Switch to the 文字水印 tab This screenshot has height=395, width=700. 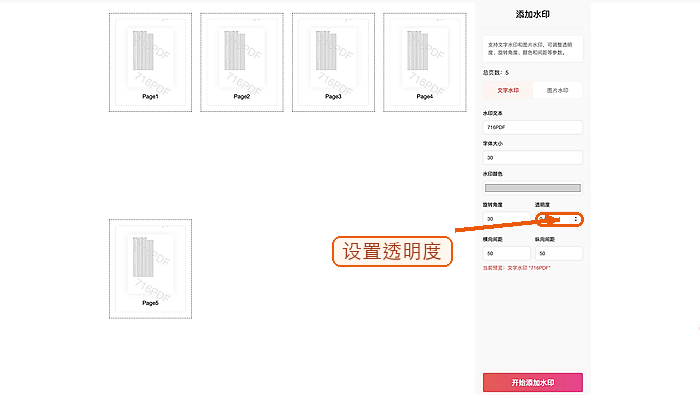[x=508, y=90]
